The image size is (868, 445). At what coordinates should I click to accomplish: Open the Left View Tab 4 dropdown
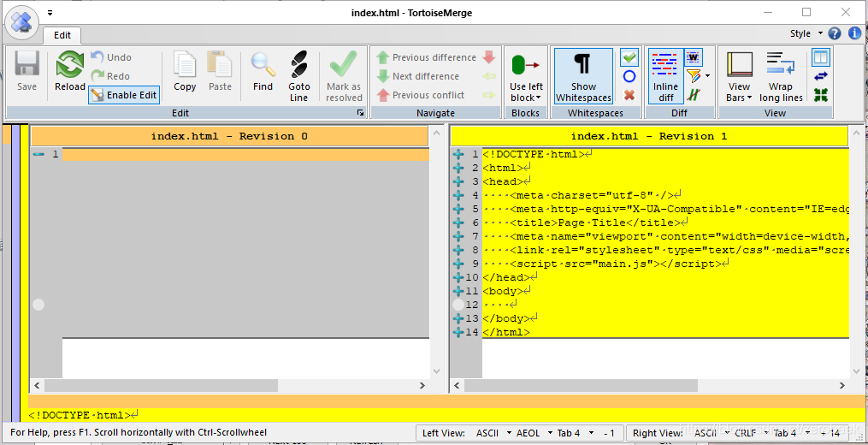pos(576,433)
